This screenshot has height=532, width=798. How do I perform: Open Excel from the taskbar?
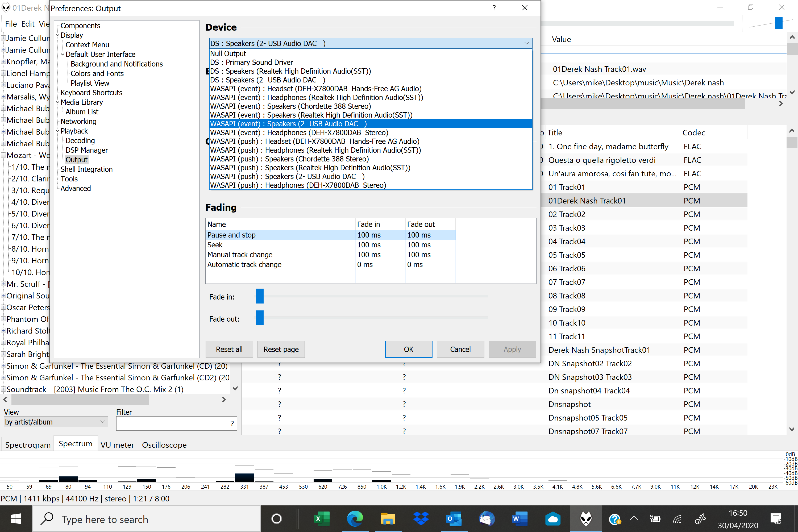click(321, 519)
